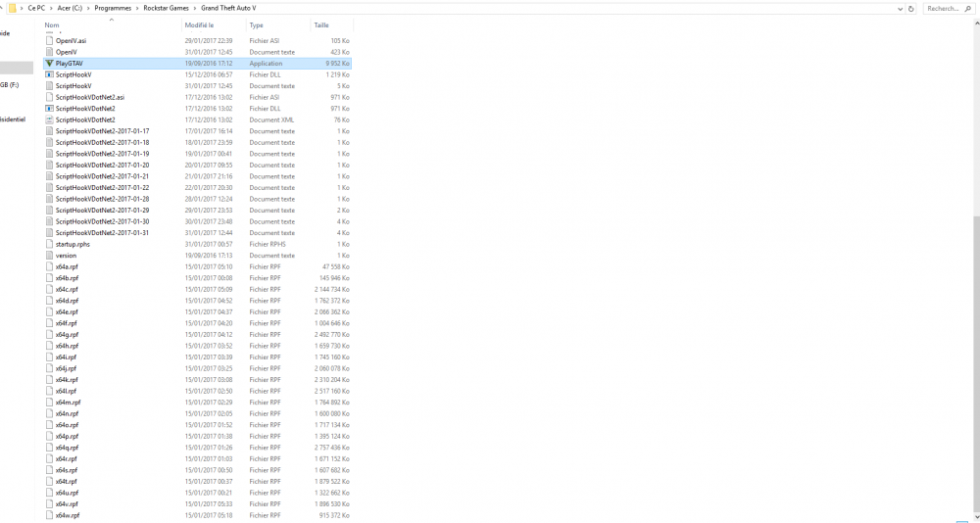Click the ScriptHookVDotNet2 DLL file icon
Screen dimensions: 980x523
[49, 109]
